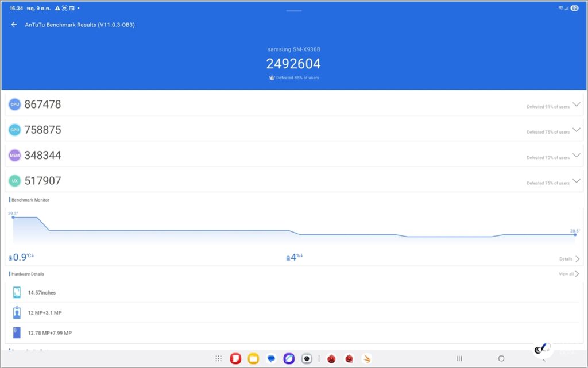Tap the purple MEM score icon
The width and height of the screenshot is (588, 368).
tap(15, 155)
